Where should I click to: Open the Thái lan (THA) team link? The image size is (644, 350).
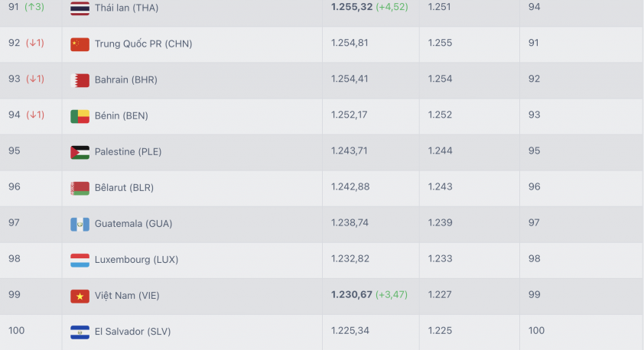click(126, 8)
